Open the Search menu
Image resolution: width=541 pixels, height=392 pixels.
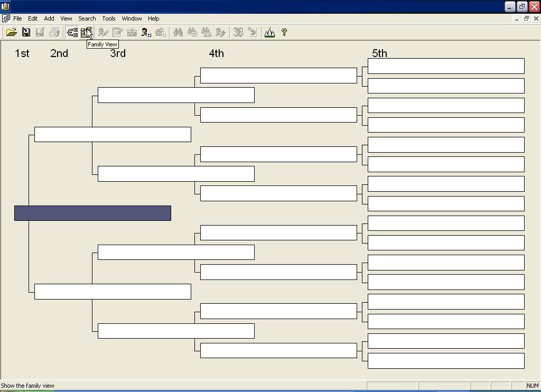(87, 18)
